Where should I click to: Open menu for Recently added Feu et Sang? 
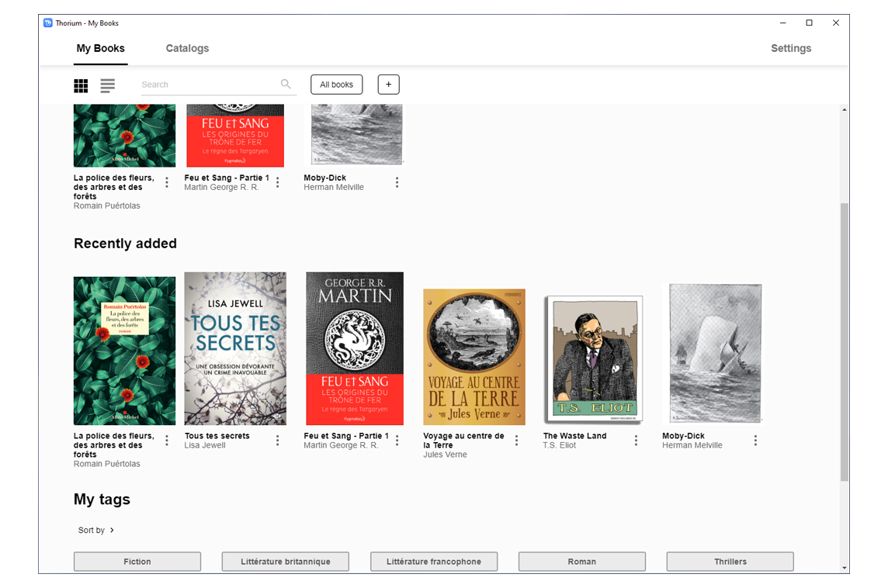pyautogui.click(x=397, y=441)
